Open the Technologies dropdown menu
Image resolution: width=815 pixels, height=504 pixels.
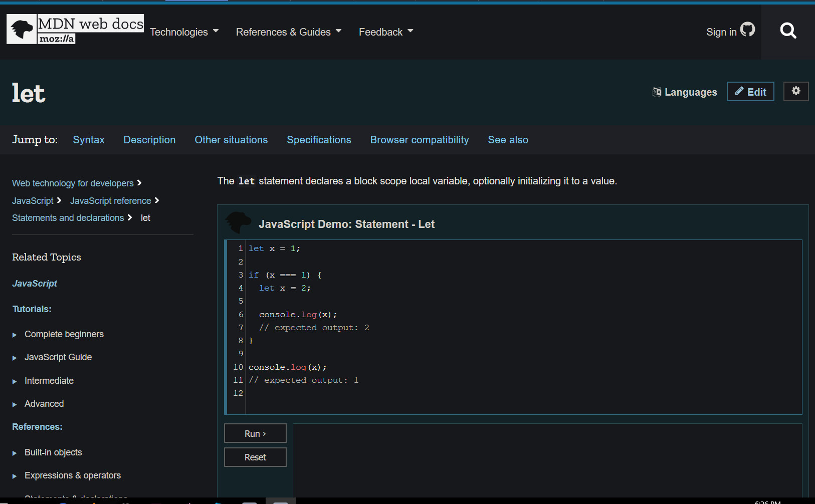[x=184, y=32]
